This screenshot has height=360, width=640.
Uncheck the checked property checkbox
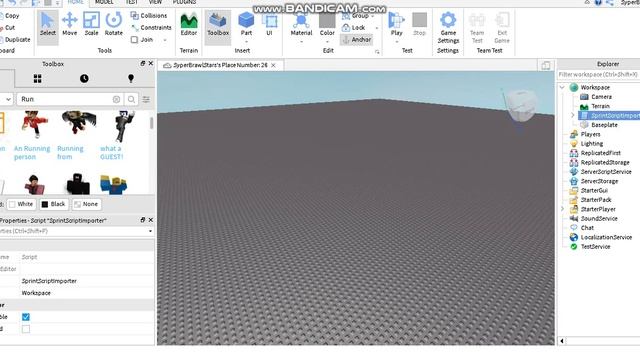coord(26,317)
